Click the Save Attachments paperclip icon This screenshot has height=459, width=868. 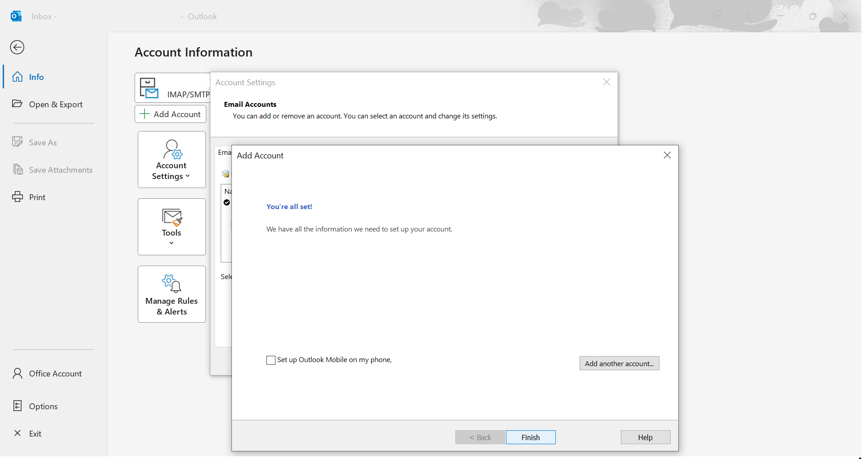click(x=18, y=169)
